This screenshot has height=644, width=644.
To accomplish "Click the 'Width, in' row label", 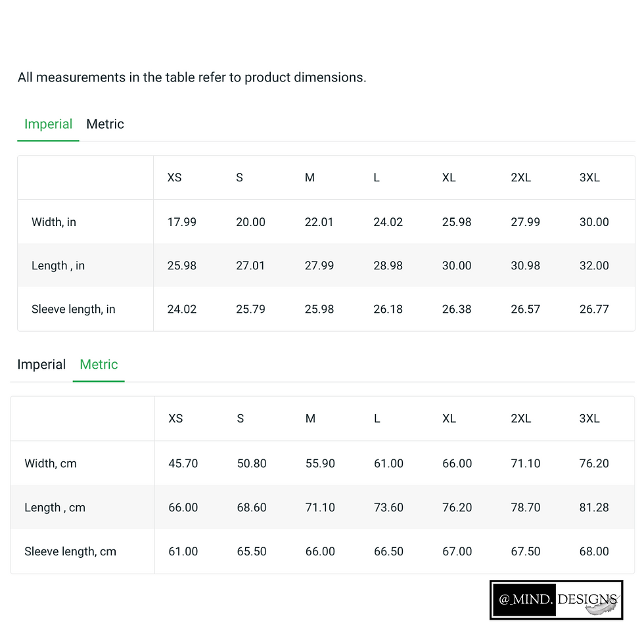I will tap(54, 222).
